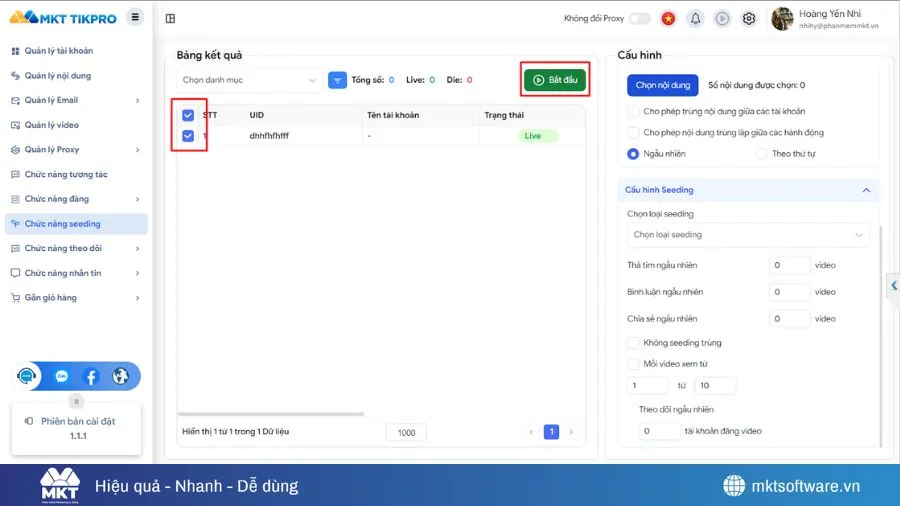Collapse the sidebar contact bar with the double chevron
Viewport: 900px width, 506px height.
tap(76, 402)
